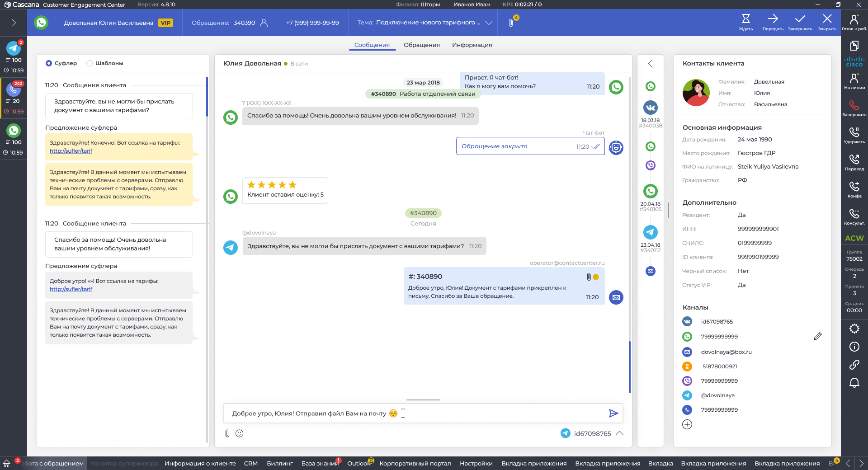The width and height of the screenshot is (868, 470).
Task: Click the Передать arrow icon
Action: [773, 19]
